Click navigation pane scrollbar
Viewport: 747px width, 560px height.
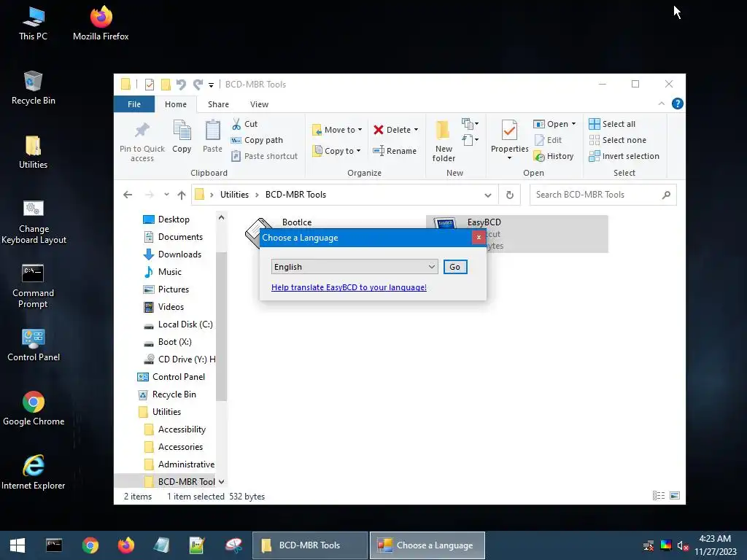tap(221, 326)
